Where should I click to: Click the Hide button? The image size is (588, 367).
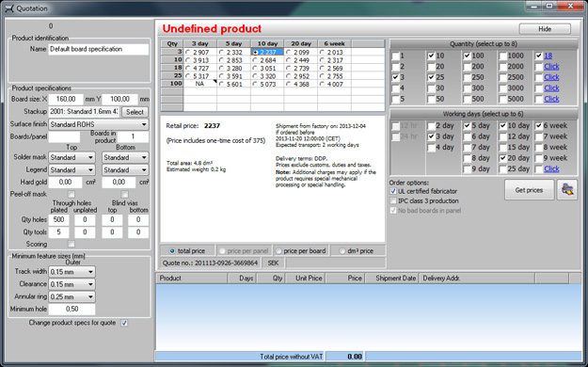[545, 29]
